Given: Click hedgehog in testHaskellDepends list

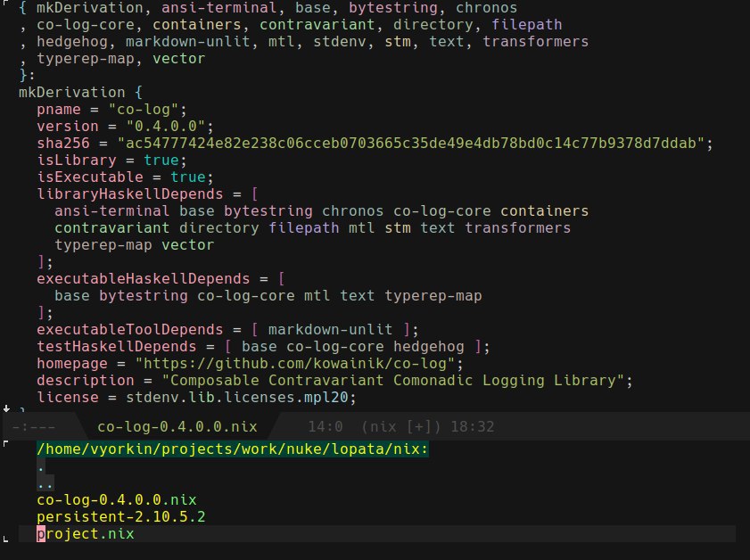Looking at the screenshot, I should 429,346.
